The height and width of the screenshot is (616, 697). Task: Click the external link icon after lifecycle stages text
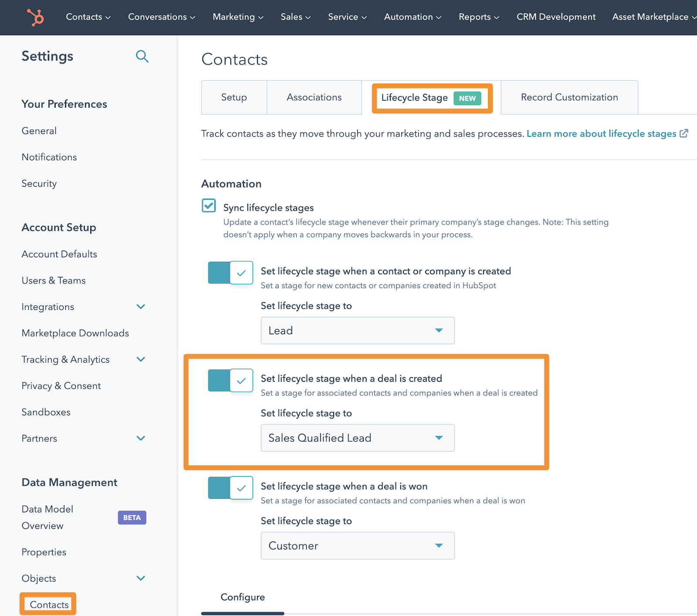click(x=683, y=133)
